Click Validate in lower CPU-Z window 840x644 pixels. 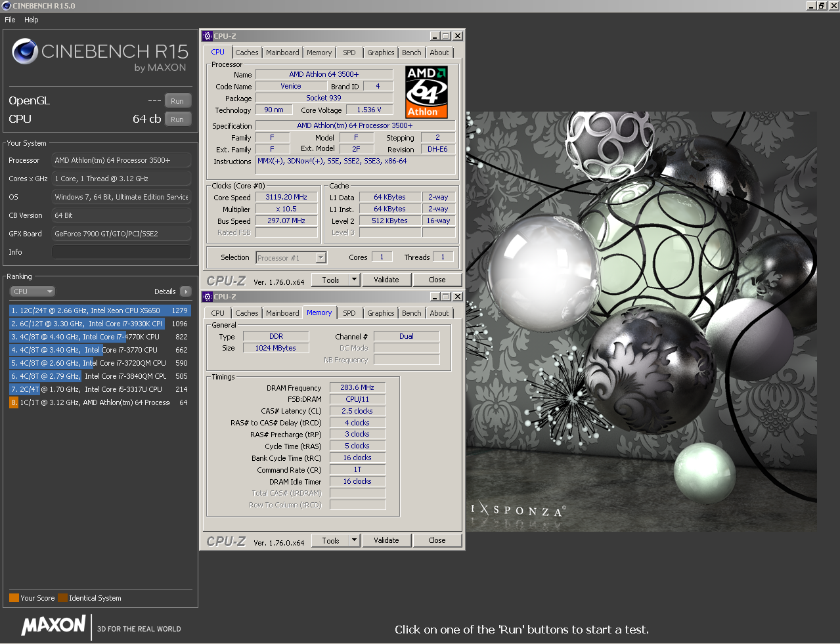tap(386, 541)
